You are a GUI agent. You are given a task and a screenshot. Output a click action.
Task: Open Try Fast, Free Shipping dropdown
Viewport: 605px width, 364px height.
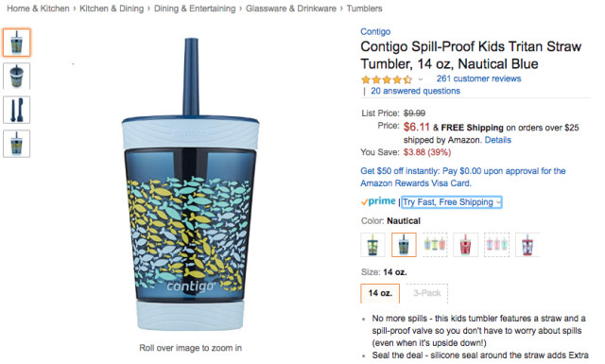tap(452, 202)
